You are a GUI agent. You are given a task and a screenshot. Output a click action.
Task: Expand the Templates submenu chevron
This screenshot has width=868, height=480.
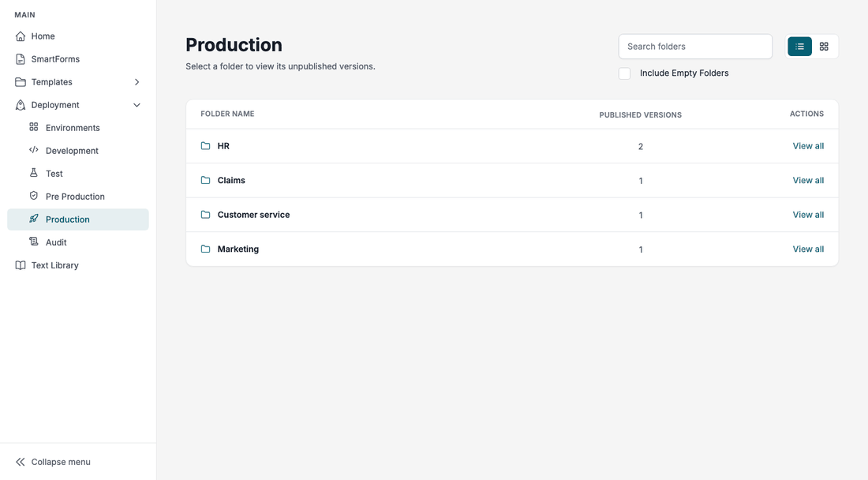[x=137, y=82]
